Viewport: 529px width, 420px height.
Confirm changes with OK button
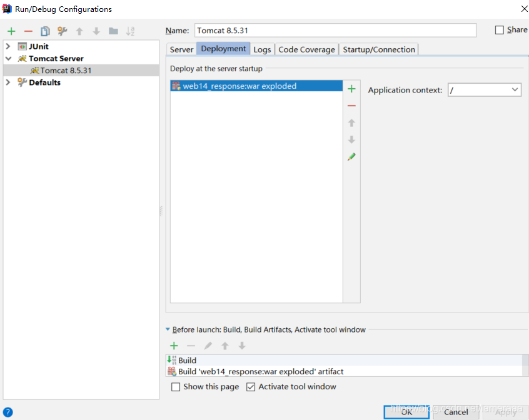coord(406,412)
